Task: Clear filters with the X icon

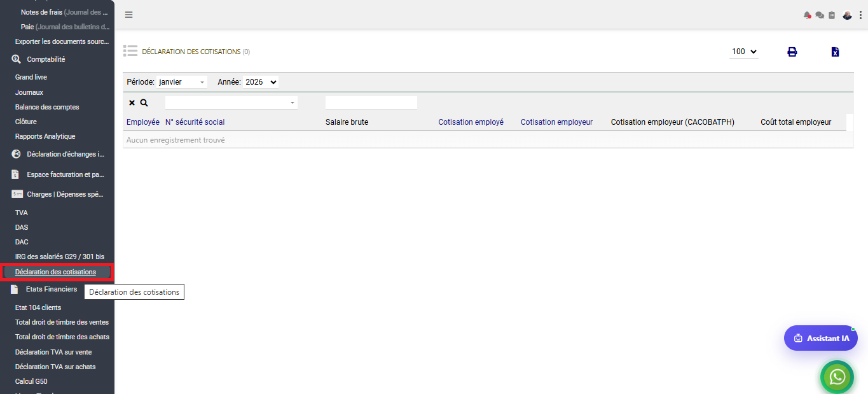Action: tap(132, 102)
